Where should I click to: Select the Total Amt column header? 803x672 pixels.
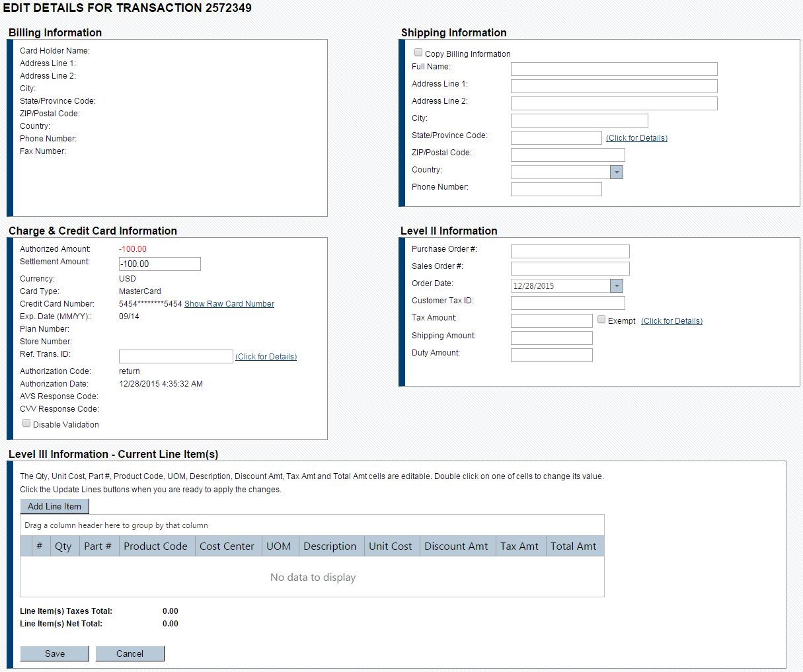(573, 546)
